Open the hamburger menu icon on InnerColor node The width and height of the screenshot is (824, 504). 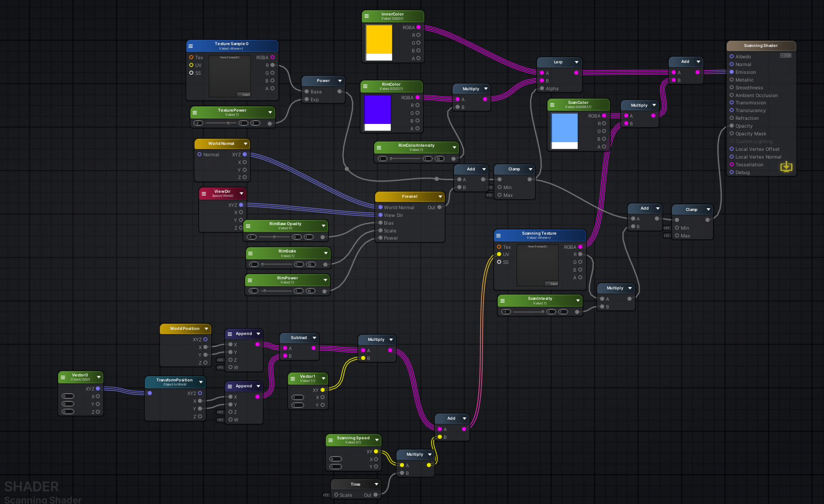pyautogui.click(x=367, y=16)
